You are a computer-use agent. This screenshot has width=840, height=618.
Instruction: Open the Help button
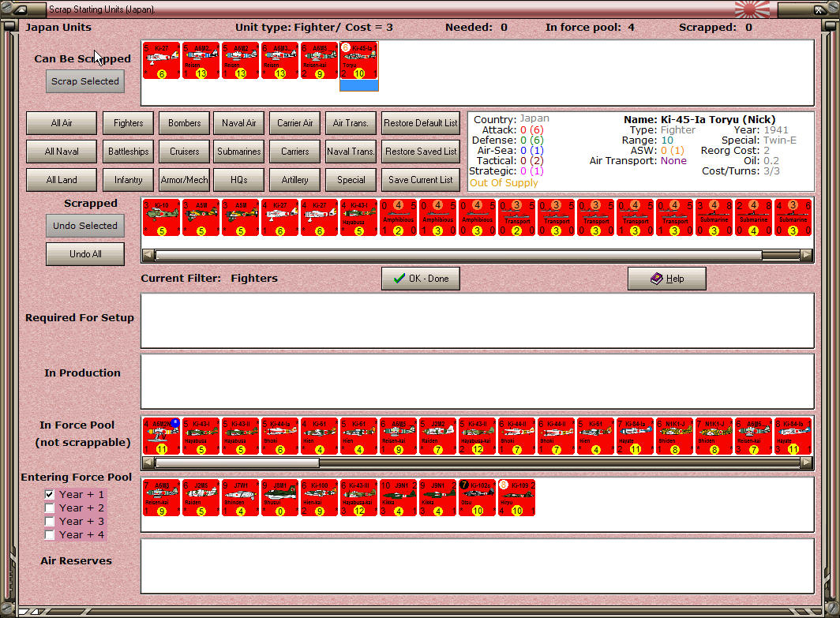click(x=667, y=279)
